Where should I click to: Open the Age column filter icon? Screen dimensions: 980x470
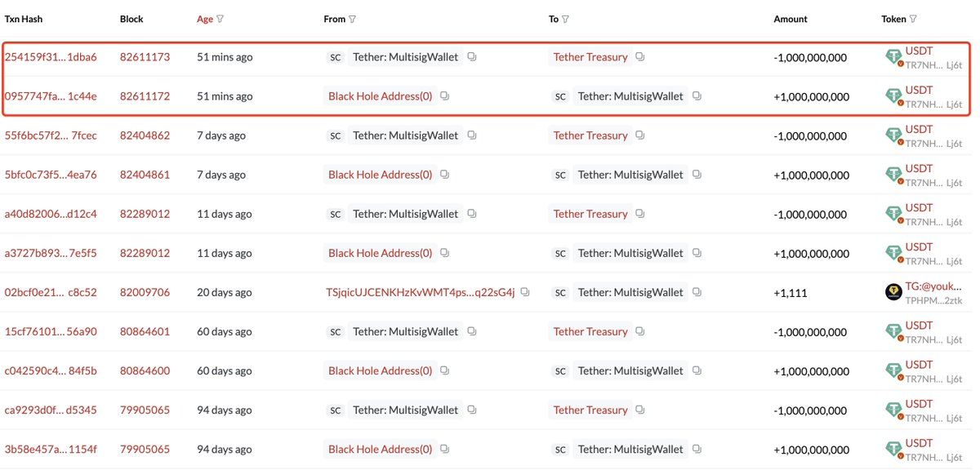(220, 19)
